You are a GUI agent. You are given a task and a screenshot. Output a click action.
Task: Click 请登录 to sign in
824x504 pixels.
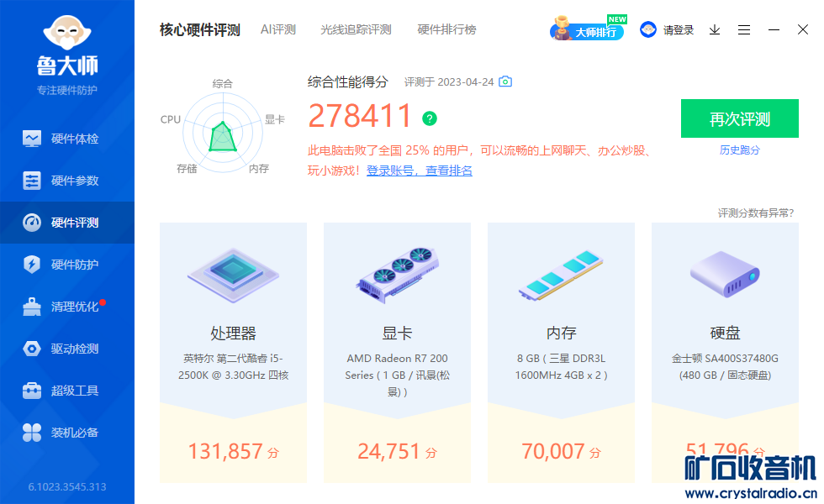pyautogui.click(x=678, y=30)
